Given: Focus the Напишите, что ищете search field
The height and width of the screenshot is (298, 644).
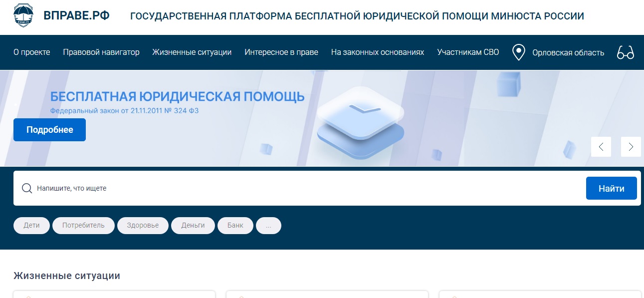Looking at the screenshot, I should [x=299, y=189].
